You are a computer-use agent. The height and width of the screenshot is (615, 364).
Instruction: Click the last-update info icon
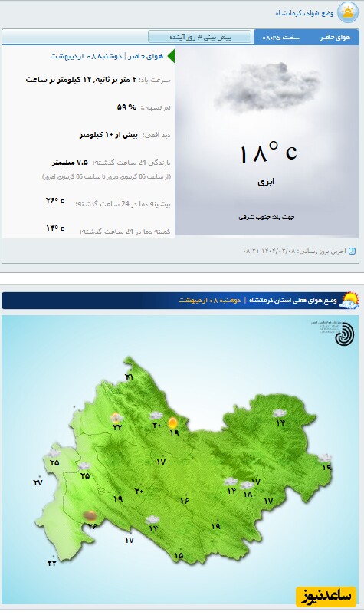tap(352, 251)
